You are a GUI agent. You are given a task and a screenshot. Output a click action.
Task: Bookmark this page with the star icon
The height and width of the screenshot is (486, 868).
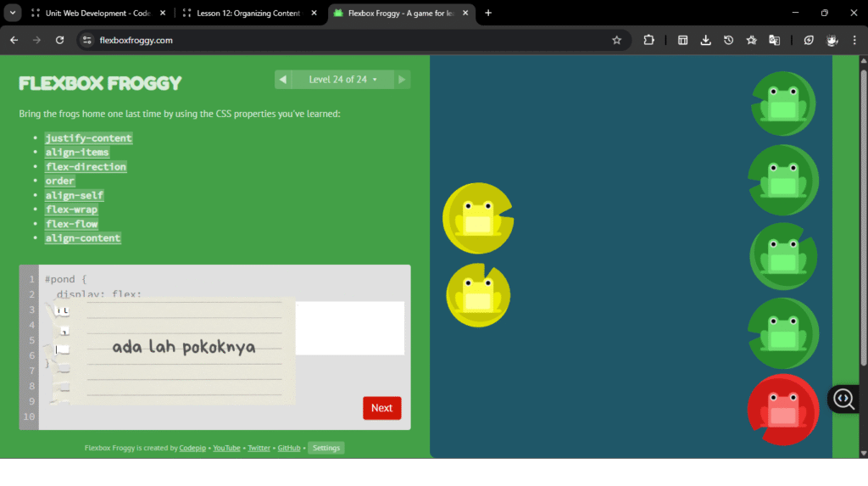(x=616, y=40)
